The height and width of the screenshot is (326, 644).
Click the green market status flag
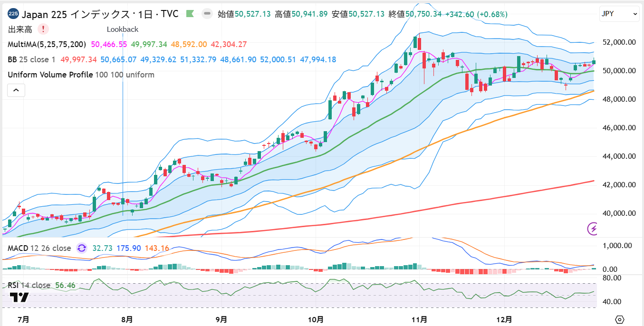tap(190, 14)
